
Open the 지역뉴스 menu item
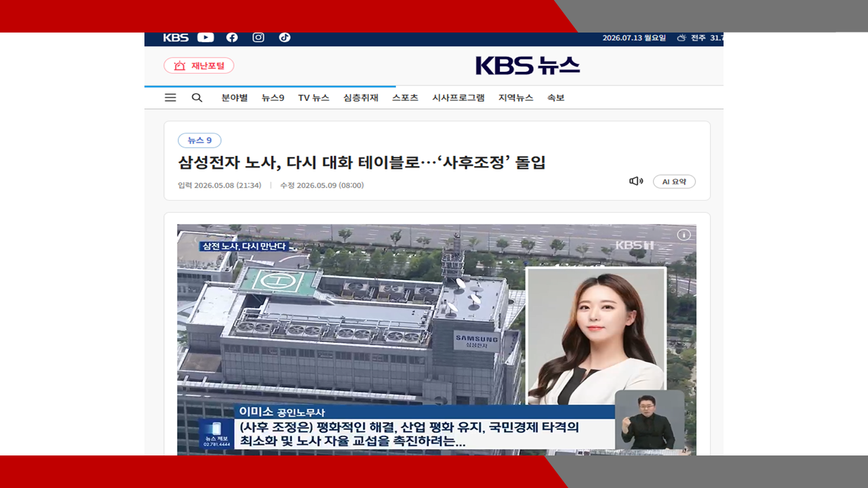(516, 98)
